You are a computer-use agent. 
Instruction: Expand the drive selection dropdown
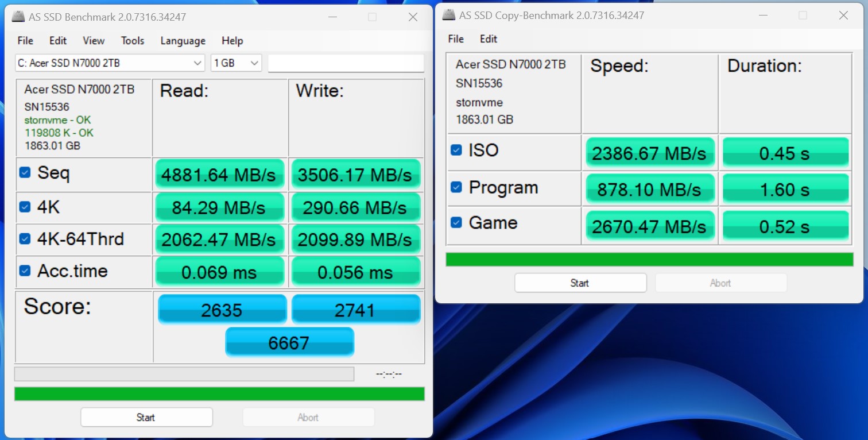coord(197,63)
